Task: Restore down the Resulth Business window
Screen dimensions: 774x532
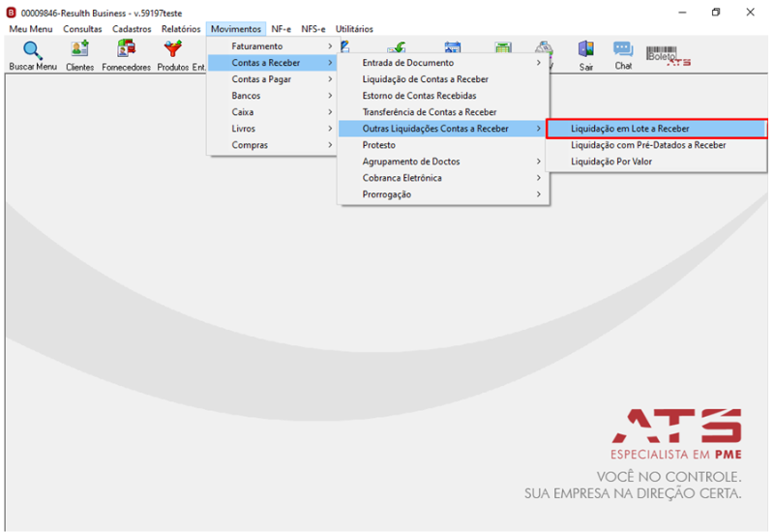Action: pyautogui.click(x=716, y=13)
